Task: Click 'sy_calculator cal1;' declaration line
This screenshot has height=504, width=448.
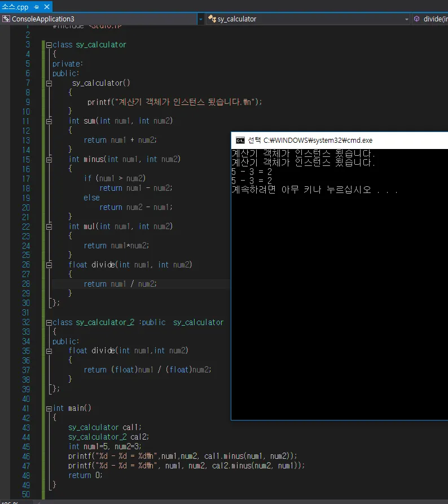Action: click(105, 427)
